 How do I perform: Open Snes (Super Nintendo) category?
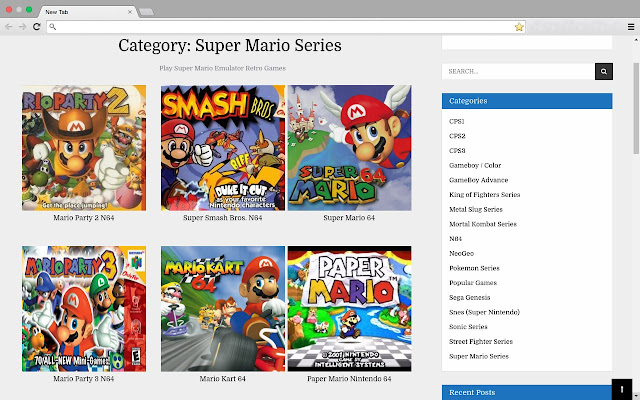tap(484, 312)
